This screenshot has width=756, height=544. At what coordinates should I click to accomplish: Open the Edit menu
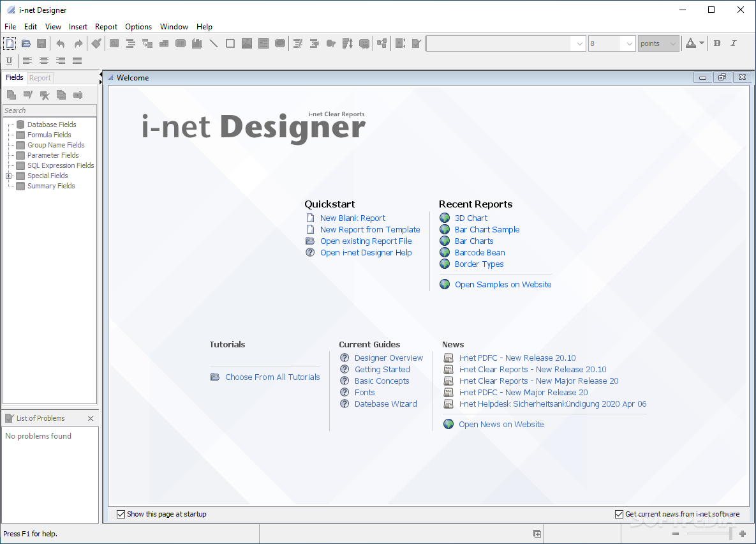31,27
